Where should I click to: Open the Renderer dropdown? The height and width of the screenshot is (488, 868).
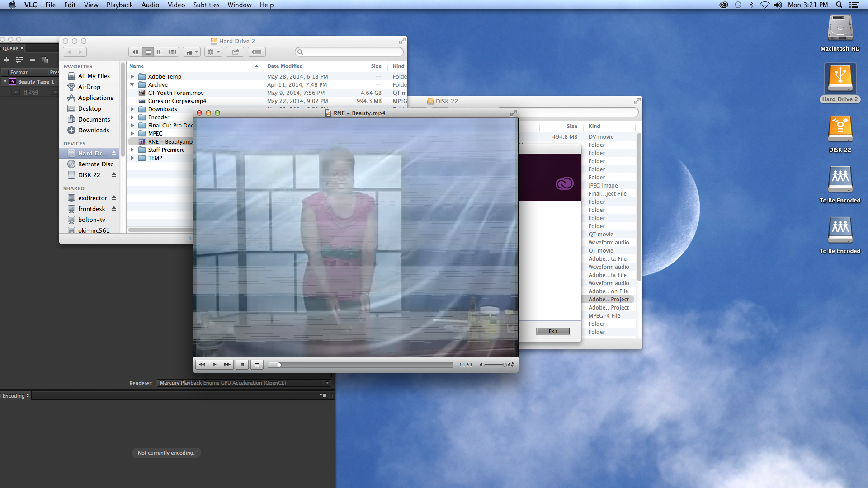coord(244,383)
